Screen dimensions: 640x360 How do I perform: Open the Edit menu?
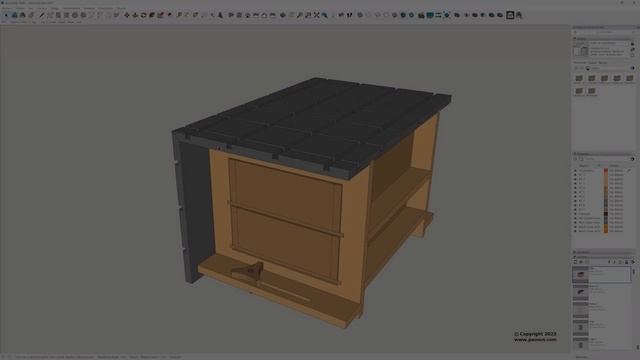[x=20, y=8]
